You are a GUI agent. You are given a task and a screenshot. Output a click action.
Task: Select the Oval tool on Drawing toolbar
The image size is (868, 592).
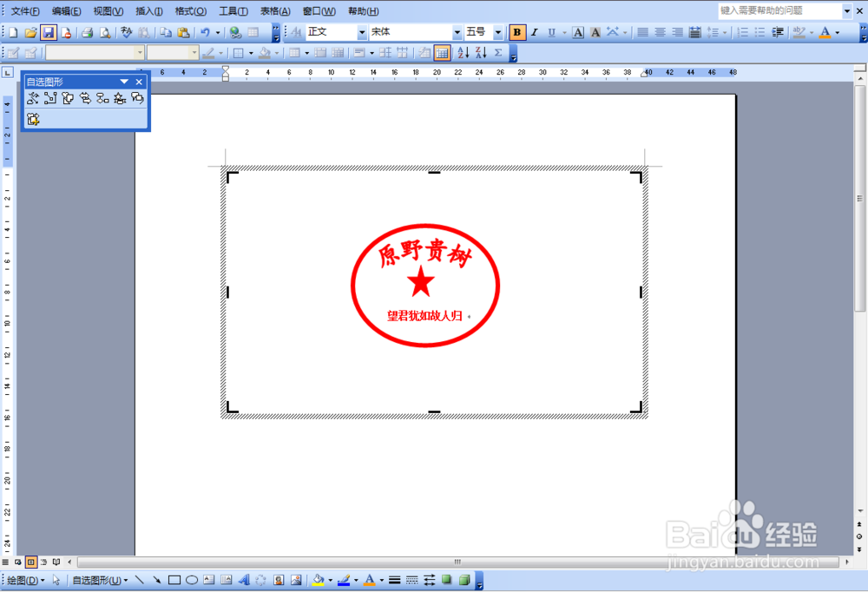point(193,579)
